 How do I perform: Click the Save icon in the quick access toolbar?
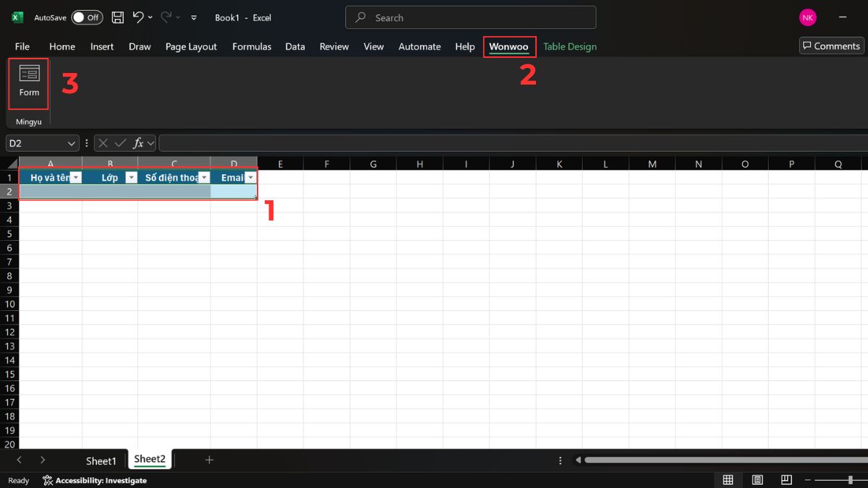(x=117, y=17)
